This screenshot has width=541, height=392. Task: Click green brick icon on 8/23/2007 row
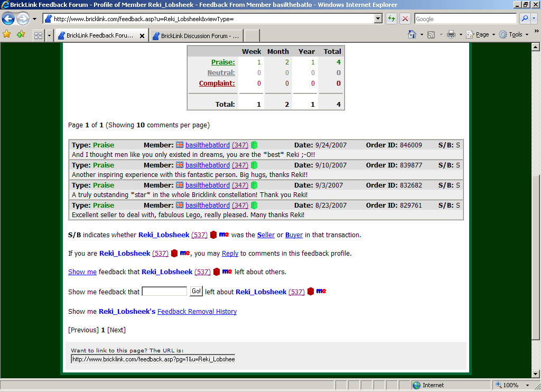pyautogui.click(x=254, y=206)
